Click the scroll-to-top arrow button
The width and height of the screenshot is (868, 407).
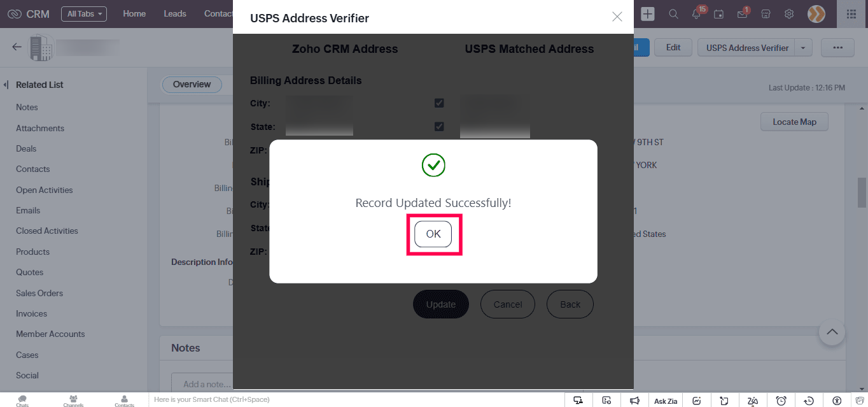click(832, 332)
